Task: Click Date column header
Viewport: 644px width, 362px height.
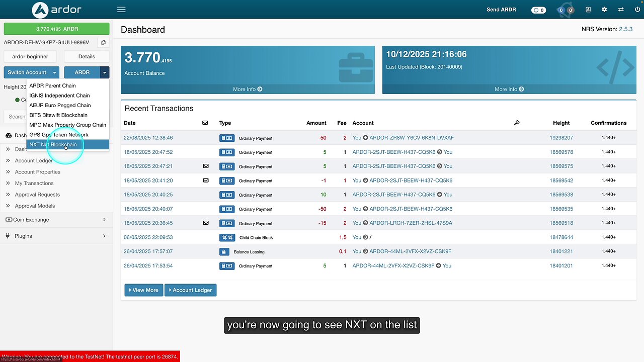Action: pyautogui.click(x=129, y=123)
